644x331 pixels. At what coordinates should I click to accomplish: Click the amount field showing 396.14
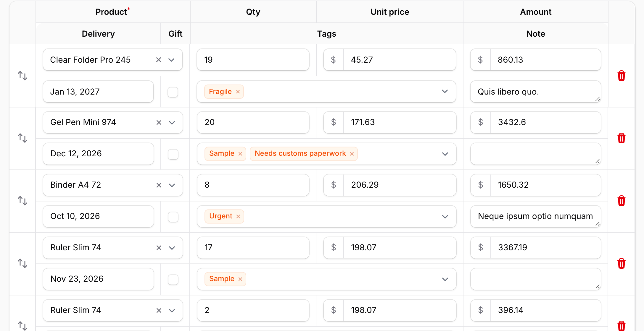tap(545, 310)
